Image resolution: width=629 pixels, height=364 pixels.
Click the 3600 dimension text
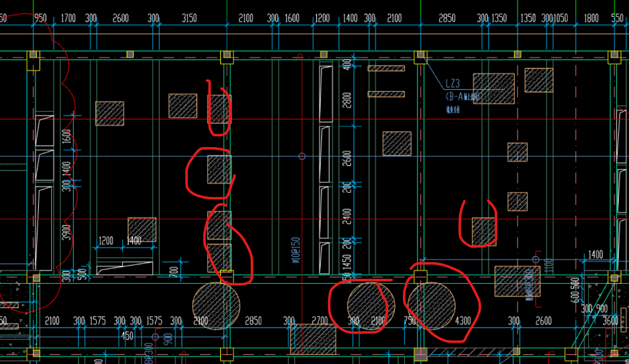point(610,321)
